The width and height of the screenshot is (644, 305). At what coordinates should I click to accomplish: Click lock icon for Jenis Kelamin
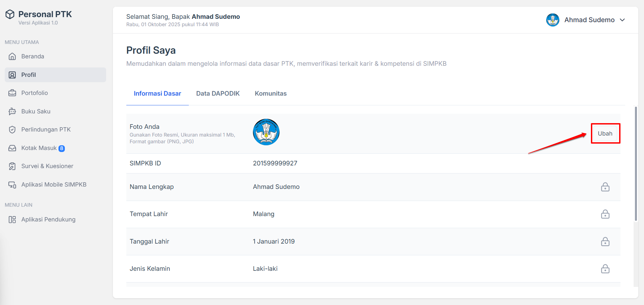pos(605,269)
